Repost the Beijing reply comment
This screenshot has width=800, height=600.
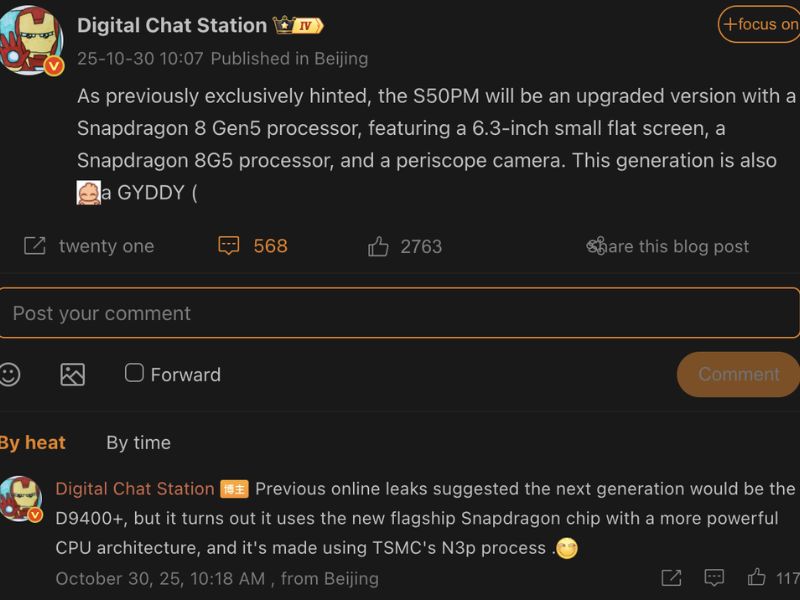671,578
